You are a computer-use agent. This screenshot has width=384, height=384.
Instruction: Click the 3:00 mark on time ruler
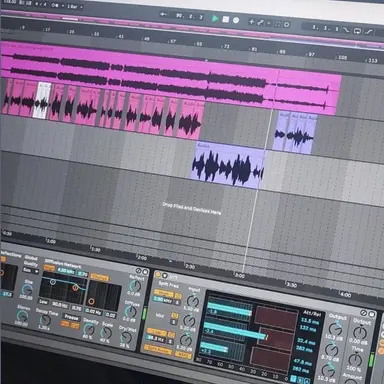coord(240,276)
